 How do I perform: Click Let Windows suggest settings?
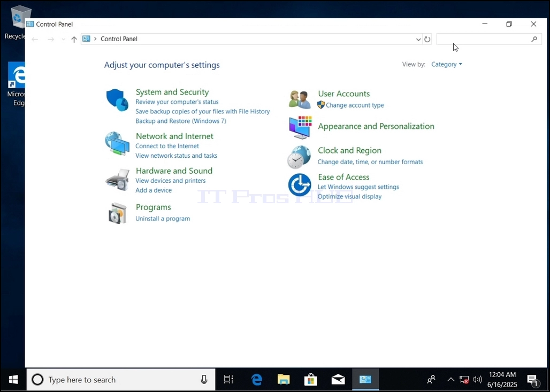pos(358,187)
